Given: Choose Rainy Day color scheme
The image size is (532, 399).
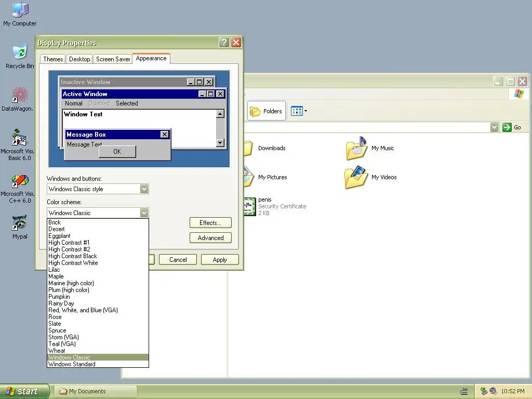Looking at the screenshot, I should click(x=98, y=303).
